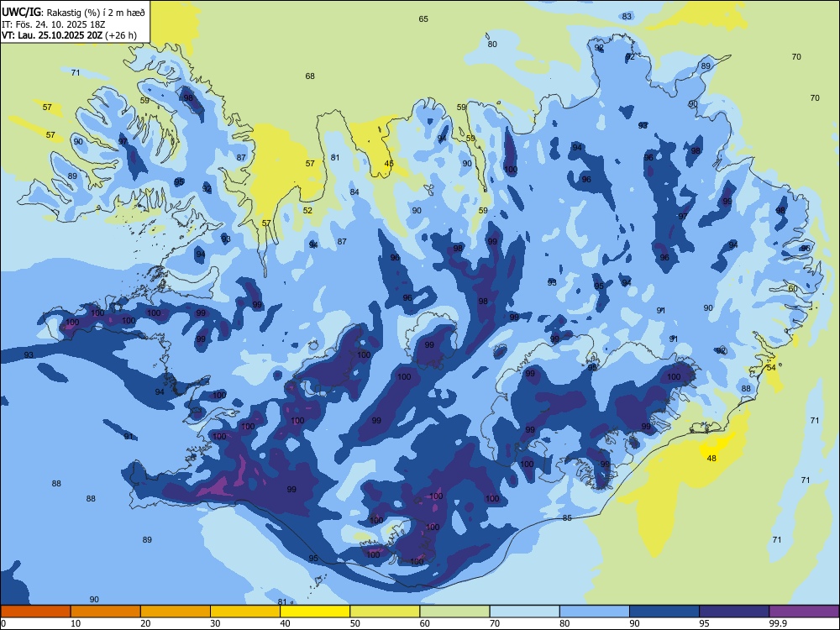
Task: Click the '0' legend tick label
Action: pyautogui.click(x=3, y=623)
